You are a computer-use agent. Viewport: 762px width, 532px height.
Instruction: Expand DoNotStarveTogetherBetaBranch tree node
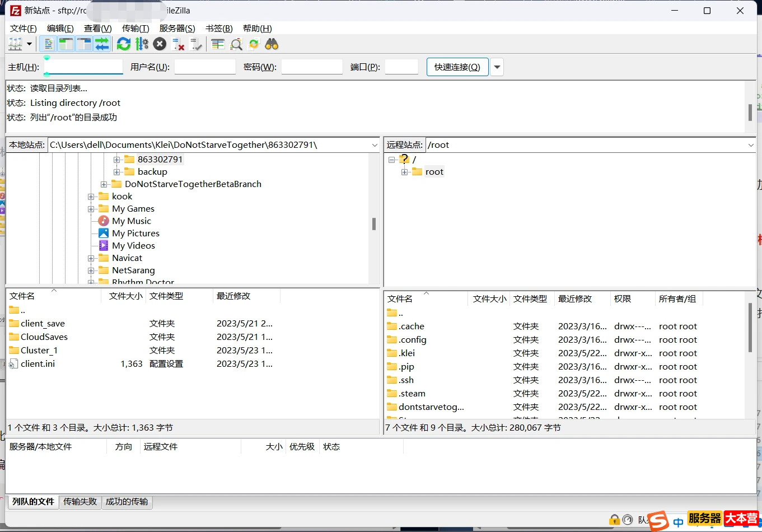coord(104,184)
